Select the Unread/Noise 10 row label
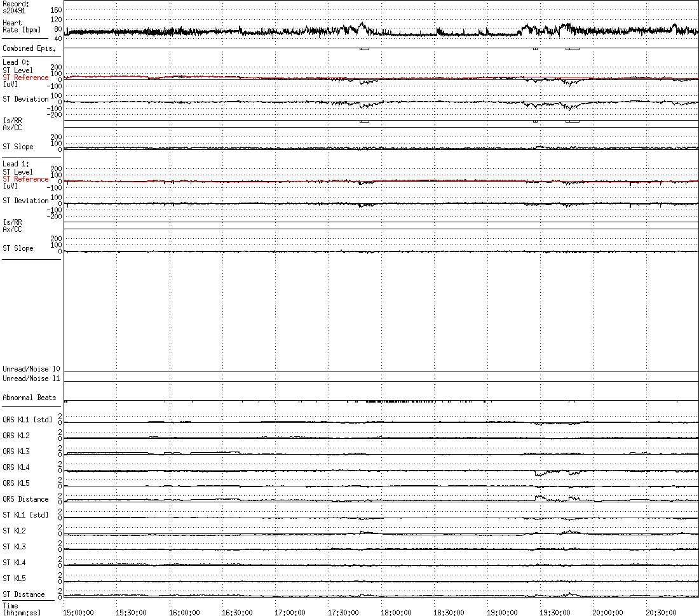Screen dimensions: 699x616 (31, 369)
